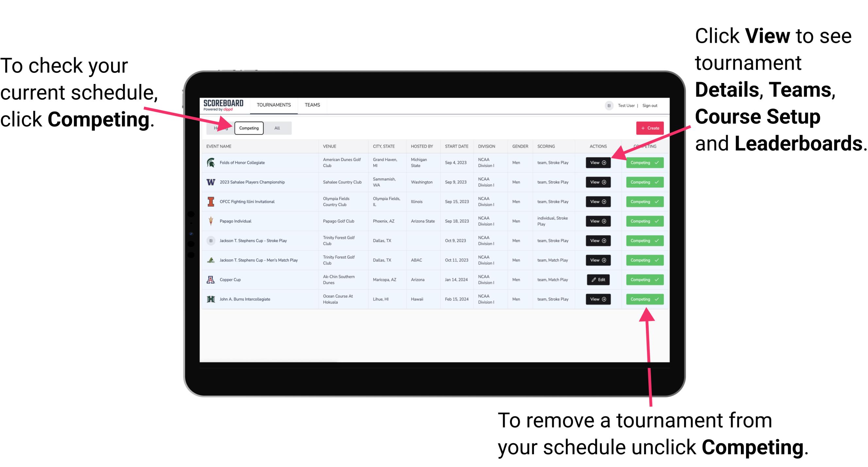Image resolution: width=868 pixels, height=467 pixels.
Task: Click the Michigan State team icon for Folds of Honor
Action: pyautogui.click(x=210, y=163)
